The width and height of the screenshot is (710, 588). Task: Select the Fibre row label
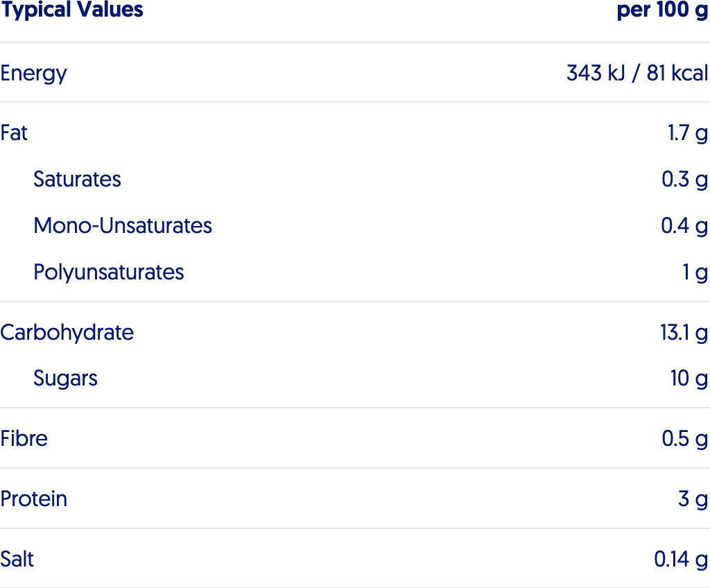(x=24, y=438)
